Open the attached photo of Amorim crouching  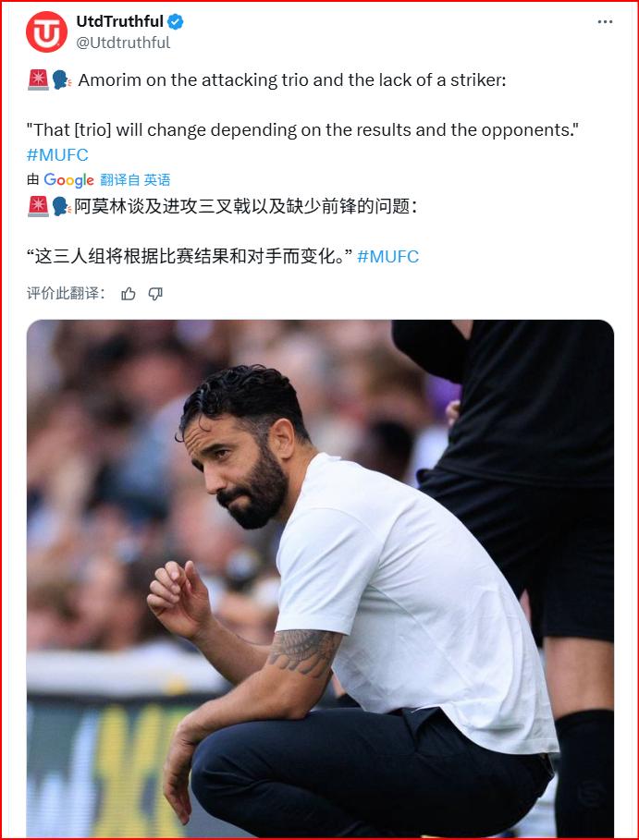coord(320,578)
